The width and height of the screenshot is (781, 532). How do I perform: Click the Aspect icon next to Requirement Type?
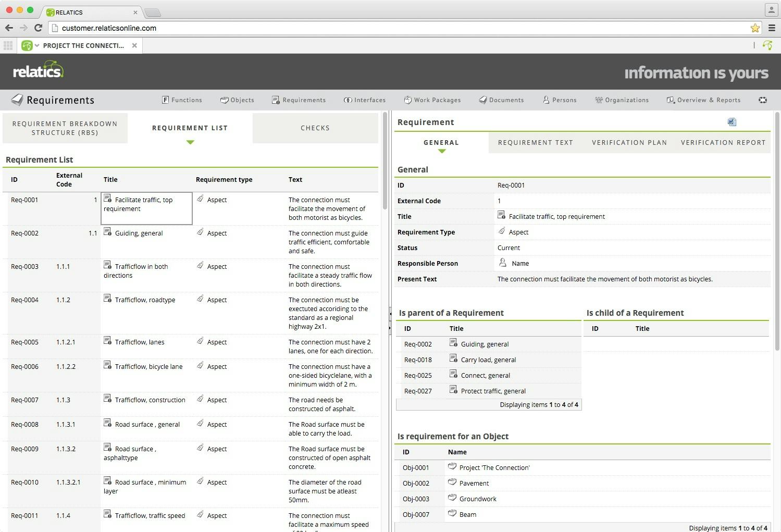point(502,231)
